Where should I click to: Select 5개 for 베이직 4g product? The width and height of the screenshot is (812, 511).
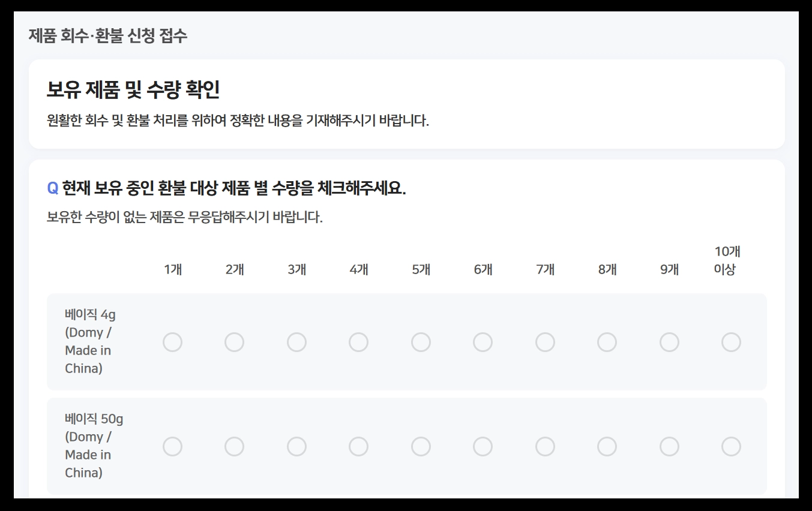point(421,342)
